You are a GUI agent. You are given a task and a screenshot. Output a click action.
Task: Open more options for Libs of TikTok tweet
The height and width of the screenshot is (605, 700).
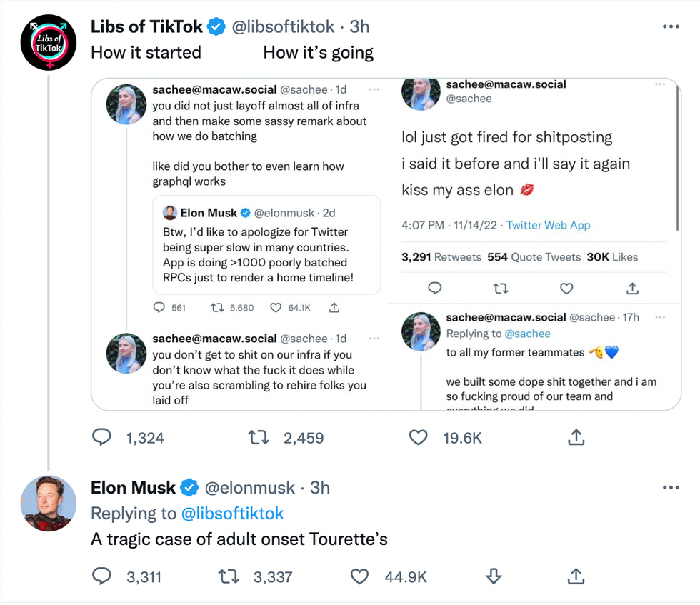[671, 27]
